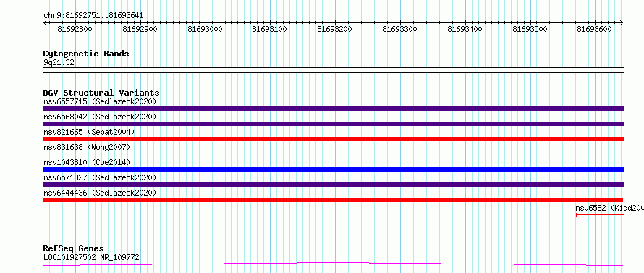The image size is (644, 273).
Task: Select the thin red nsv831638 variant line
Action: point(333,154)
